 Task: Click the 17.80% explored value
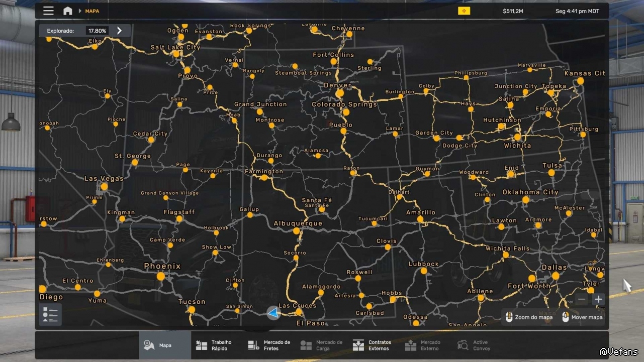coord(97,31)
